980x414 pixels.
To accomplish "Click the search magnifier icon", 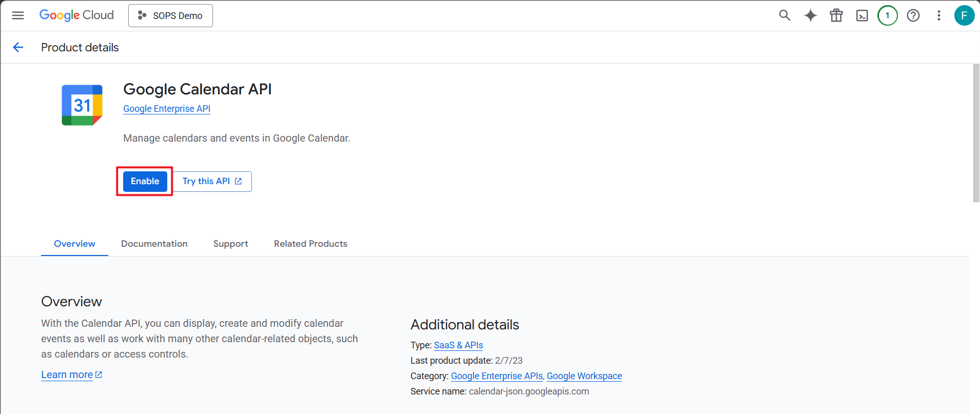I will tap(785, 15).
